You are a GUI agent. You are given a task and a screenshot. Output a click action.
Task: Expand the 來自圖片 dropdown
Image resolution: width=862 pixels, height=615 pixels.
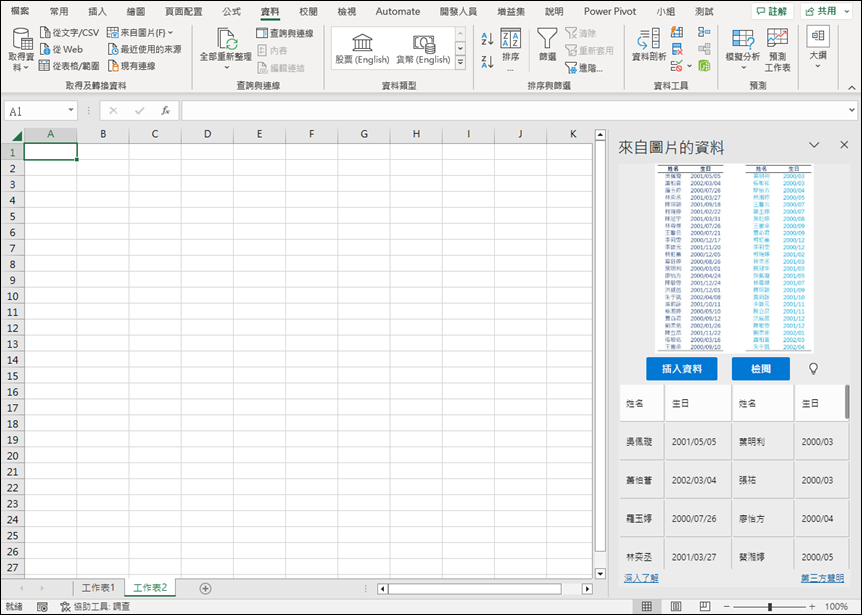[170, 33]
